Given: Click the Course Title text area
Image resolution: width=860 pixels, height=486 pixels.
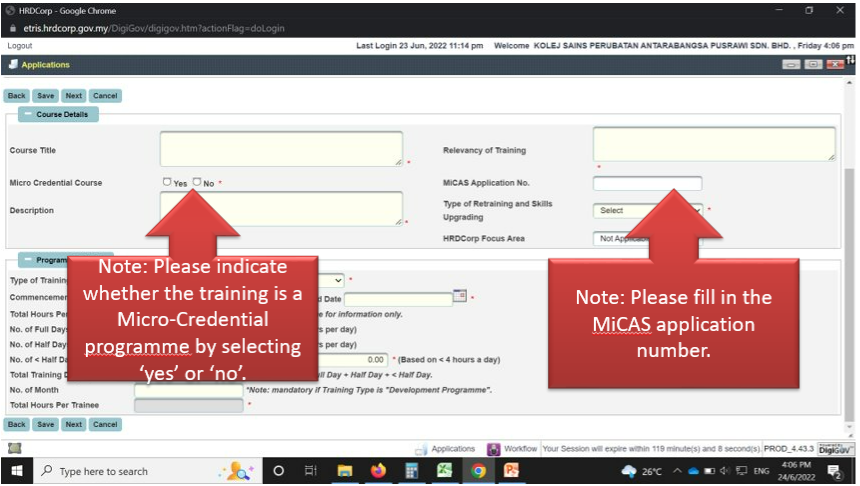Looking at the screenshot, I should click(x=281, y=149).
